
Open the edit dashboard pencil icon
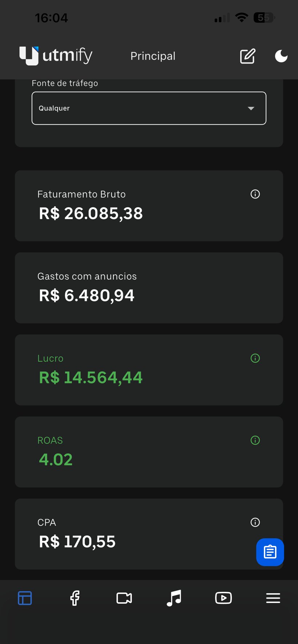[247, 56]
